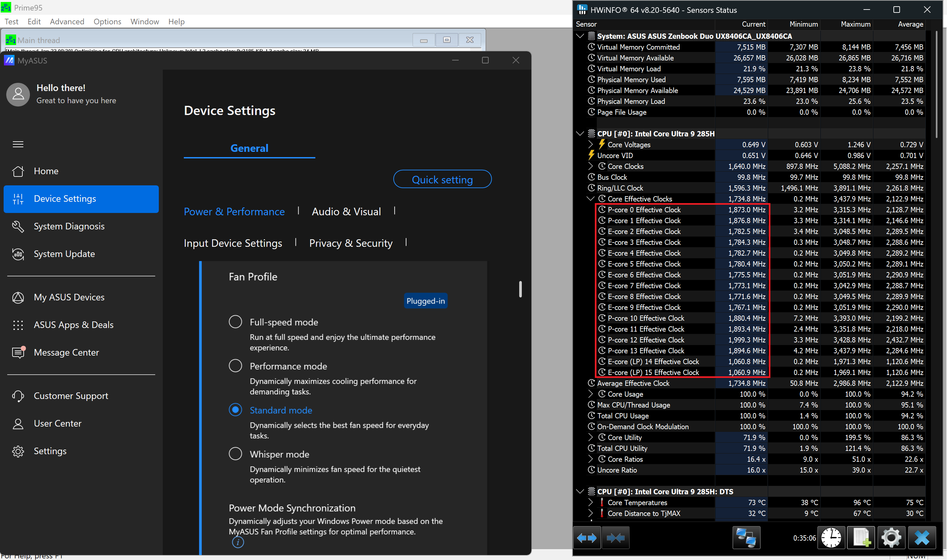
Task: Click the Main thread window icon
Action: [x=11, y=40]
